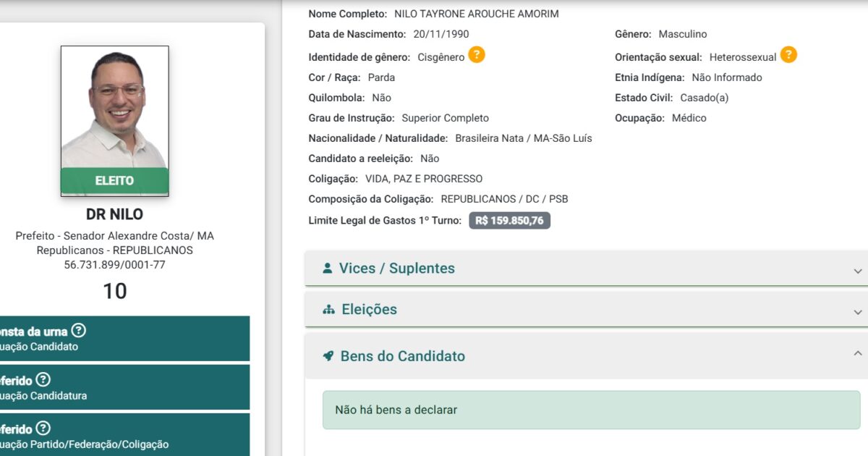Click the candidate name DR NILO
The height and width of the screenshot is (456, 868).
coord(114,214)
